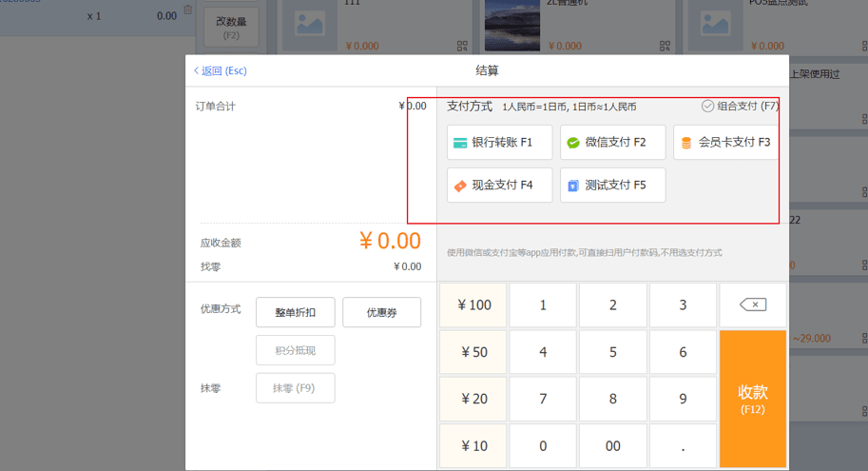Click QR icon on product 111 card

pos(462,46)
